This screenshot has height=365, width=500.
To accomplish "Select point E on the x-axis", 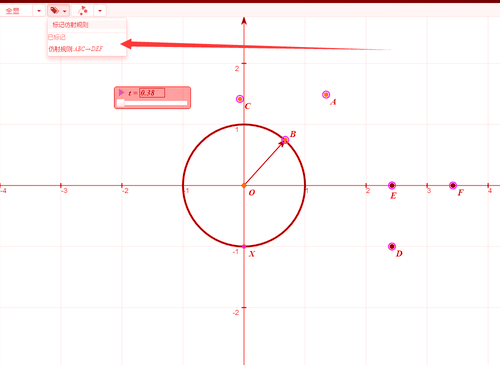I will (392, 185).
